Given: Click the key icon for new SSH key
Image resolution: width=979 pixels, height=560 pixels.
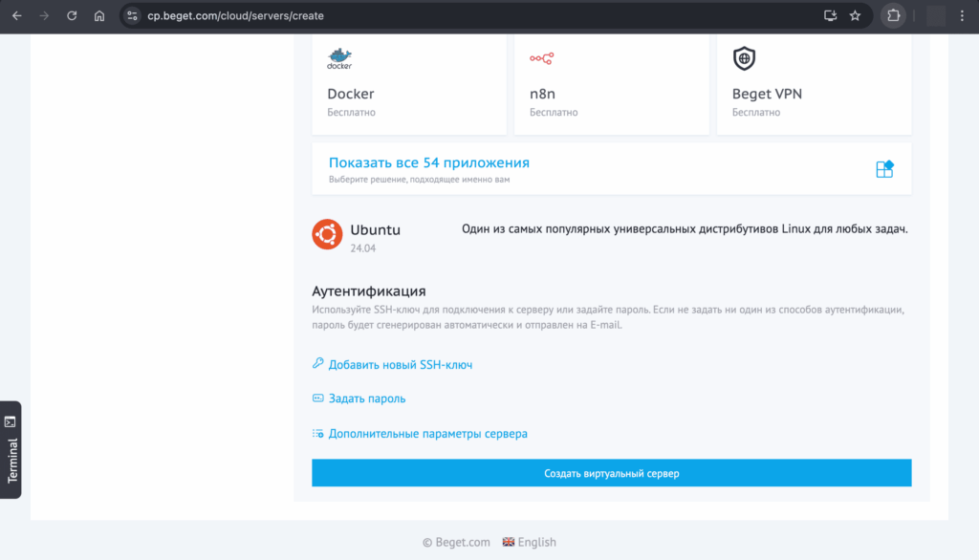Looking at the screenshot, I should [318, 364].
